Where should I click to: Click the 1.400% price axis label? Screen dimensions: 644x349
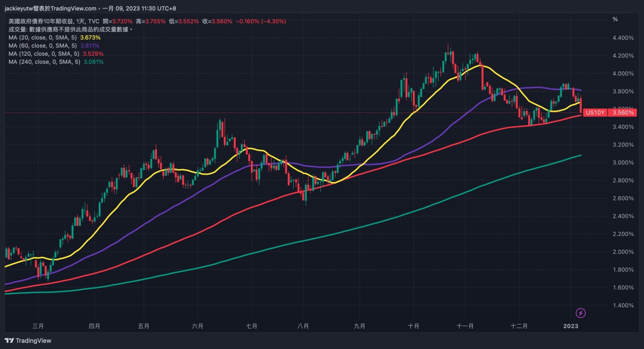point(623,305)
